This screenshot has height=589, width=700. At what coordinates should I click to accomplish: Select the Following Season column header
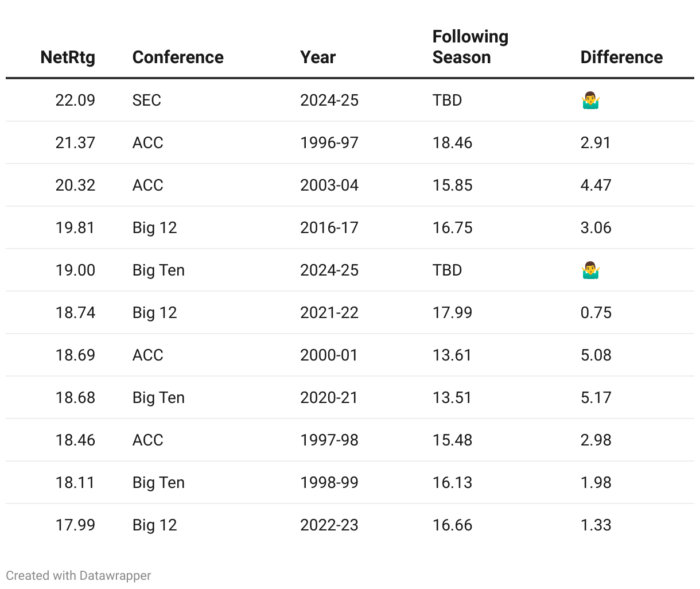pos(470,47)
